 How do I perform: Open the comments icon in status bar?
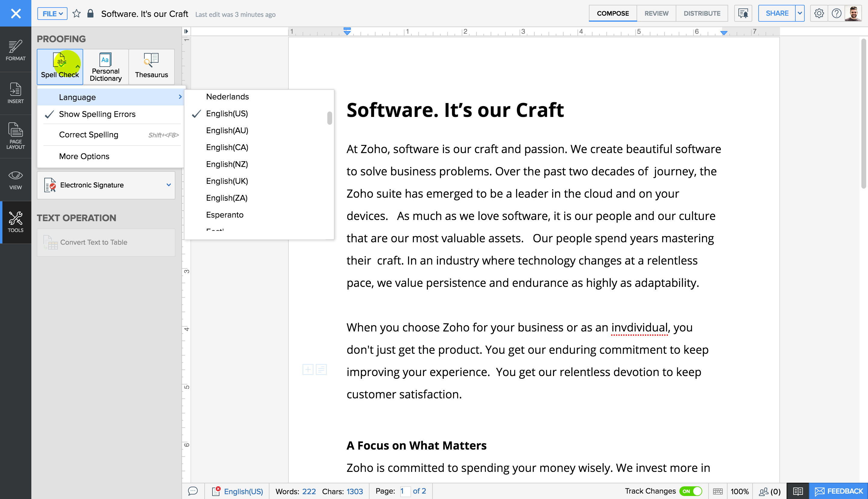pyautogui.click(x=193, y=491)
